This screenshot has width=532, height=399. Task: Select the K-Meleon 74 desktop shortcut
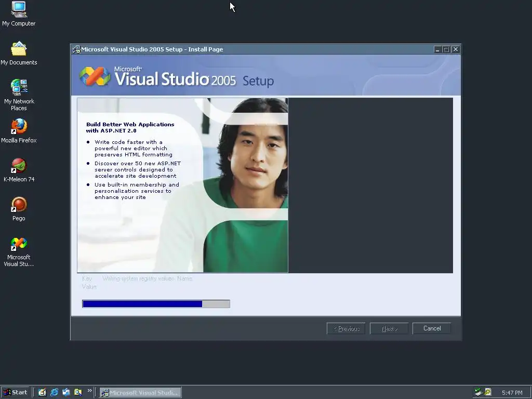point(19,170)
